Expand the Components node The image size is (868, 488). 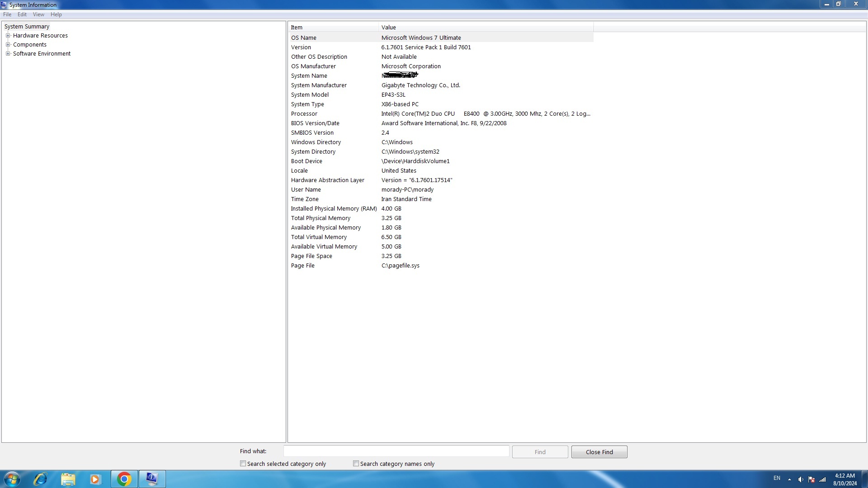(8, 44)
